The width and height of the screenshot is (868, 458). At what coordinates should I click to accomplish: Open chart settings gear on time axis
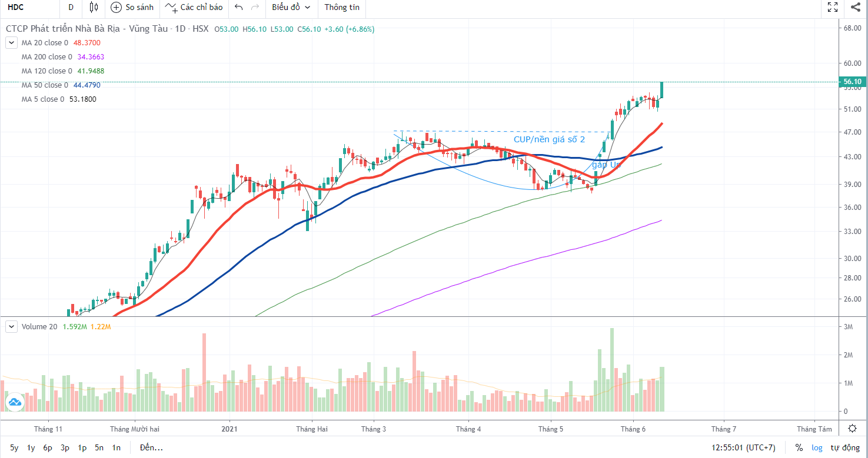tap(852, 428)
